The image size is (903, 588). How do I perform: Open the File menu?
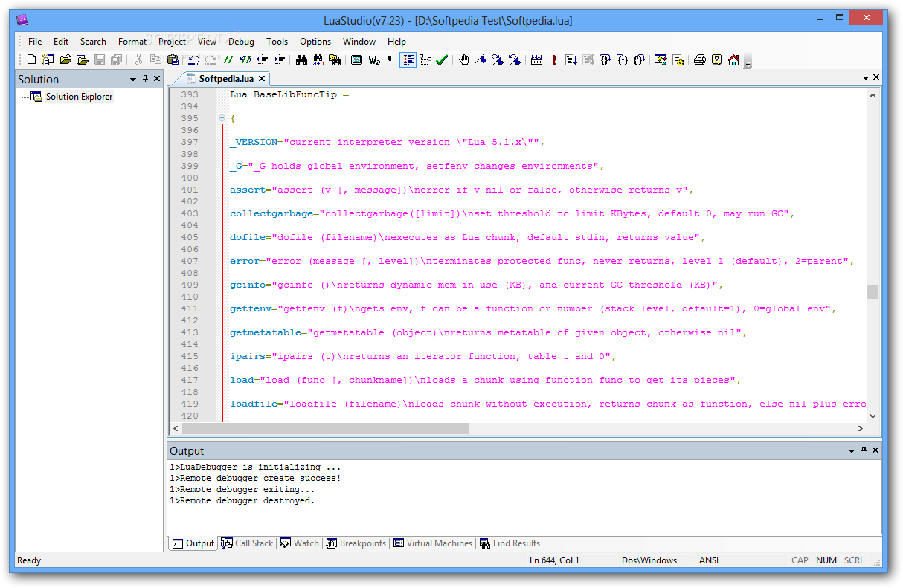pyautogui.click(x=35, y=42)
